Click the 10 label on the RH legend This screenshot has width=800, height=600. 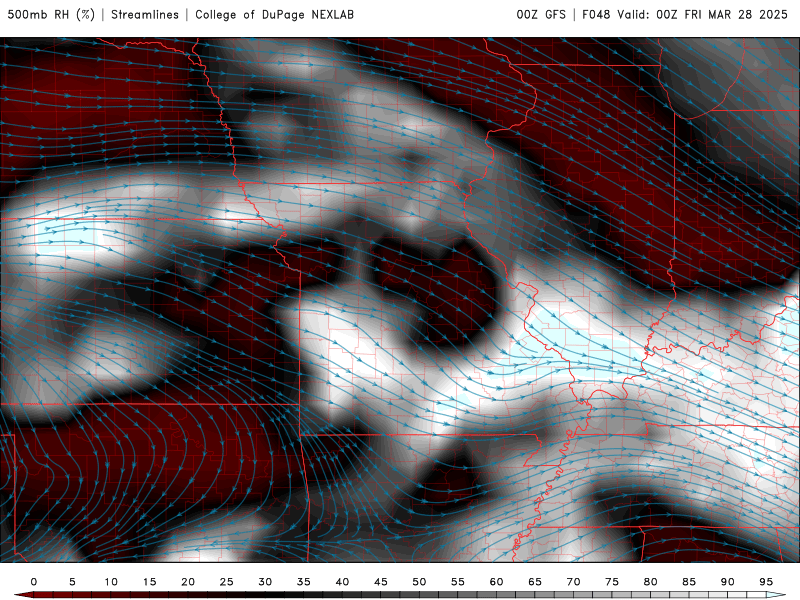[111, 582]
